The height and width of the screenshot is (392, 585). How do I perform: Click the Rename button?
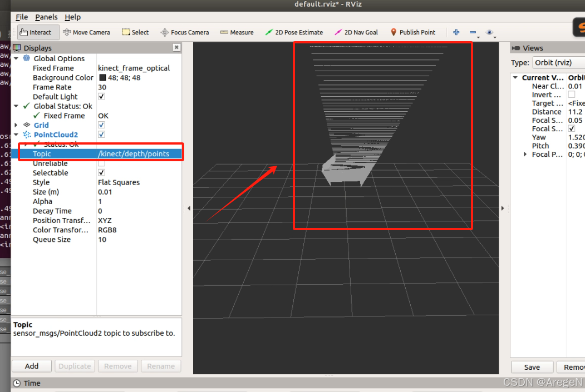[x=161, y=366]
